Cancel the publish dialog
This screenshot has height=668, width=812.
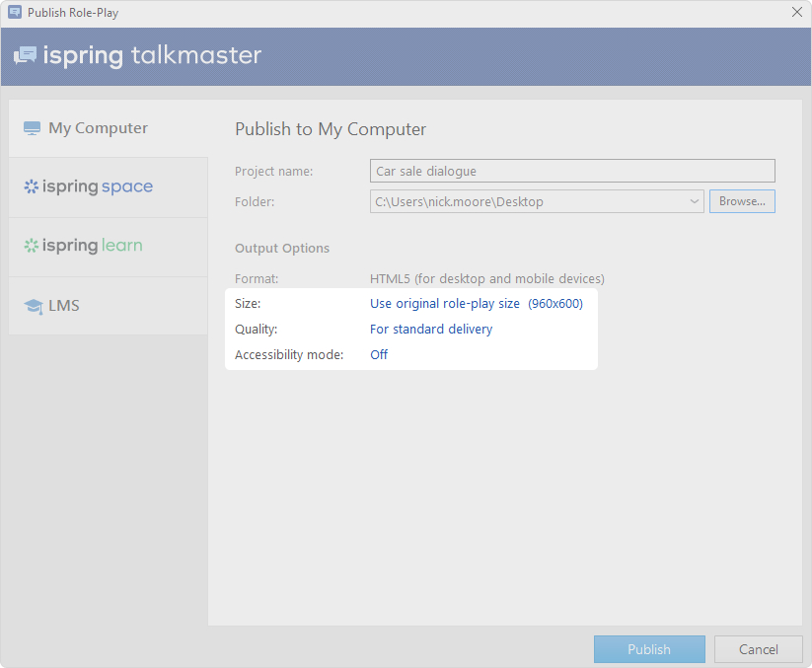(758, 649)
